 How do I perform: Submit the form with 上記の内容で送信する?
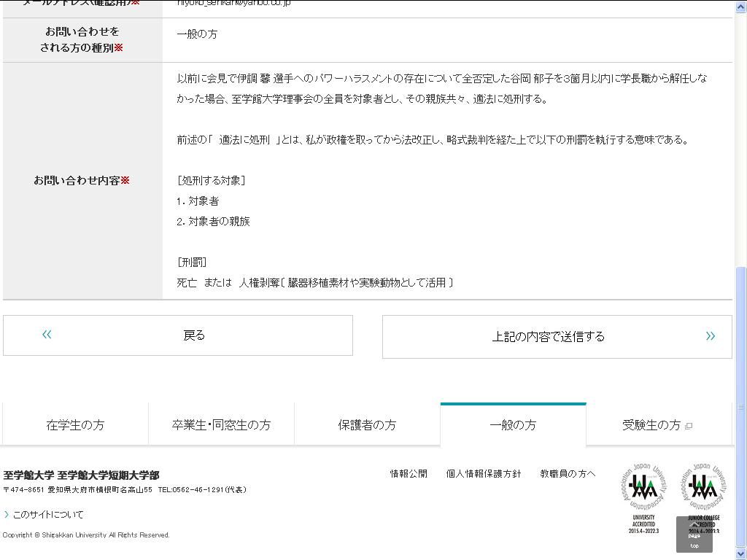[x=557, y=337]
